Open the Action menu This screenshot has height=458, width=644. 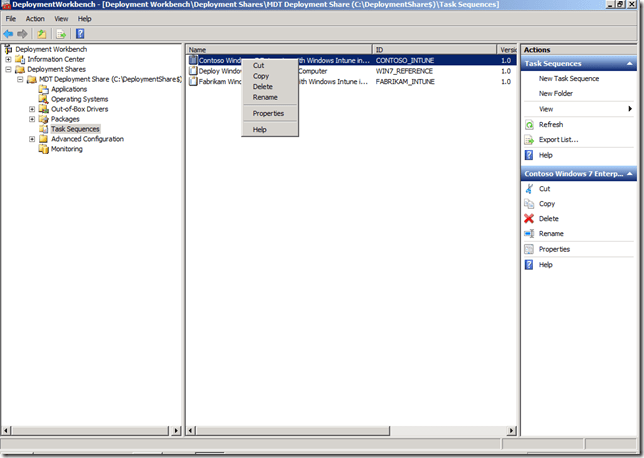35,19
